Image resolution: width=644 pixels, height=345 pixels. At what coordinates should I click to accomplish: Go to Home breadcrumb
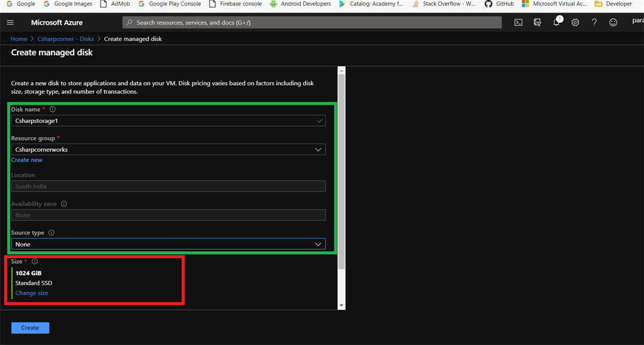pos(19,38)
